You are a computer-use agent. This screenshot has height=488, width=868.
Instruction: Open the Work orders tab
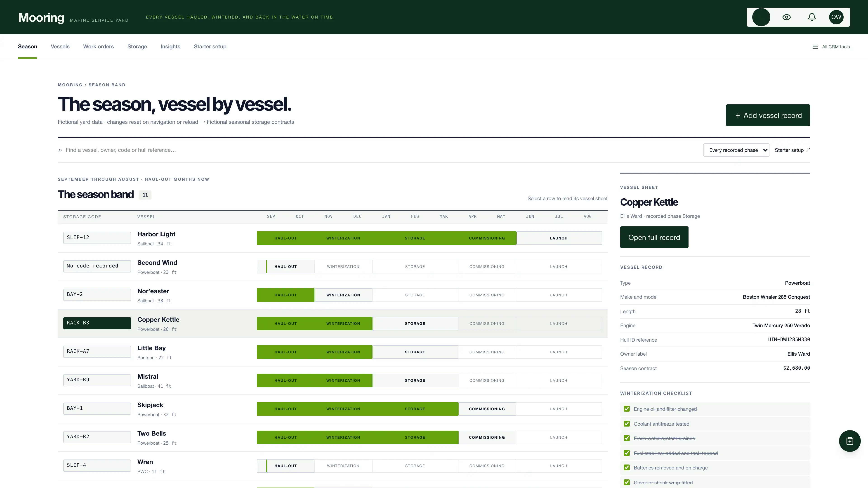coord(98,47)
